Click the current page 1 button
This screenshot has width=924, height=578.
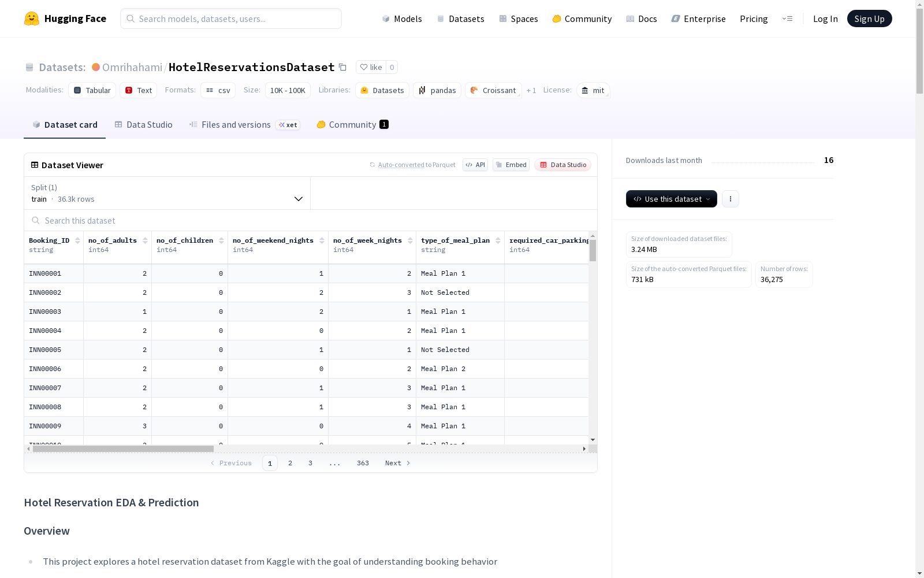[270, 463]
